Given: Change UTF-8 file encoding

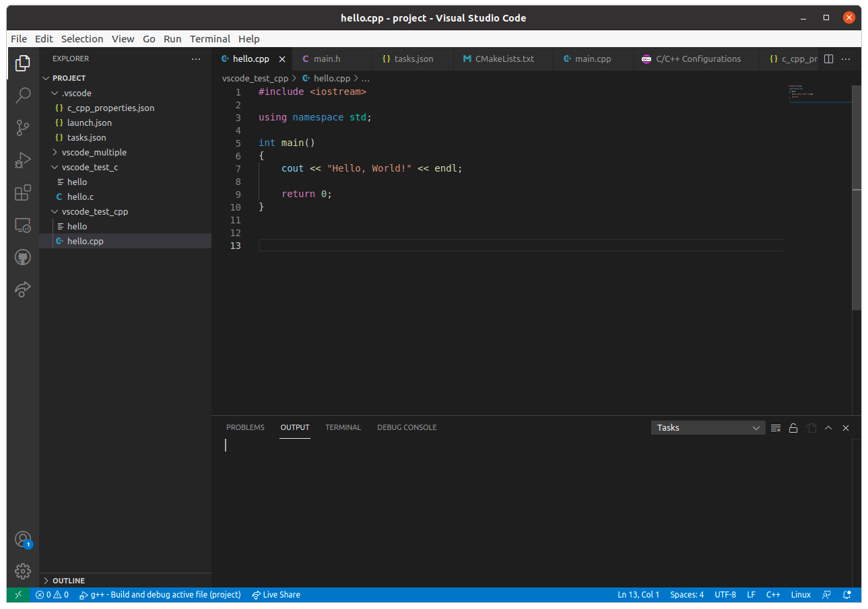Looking at the screenshot, I should (x=725, y=595).
